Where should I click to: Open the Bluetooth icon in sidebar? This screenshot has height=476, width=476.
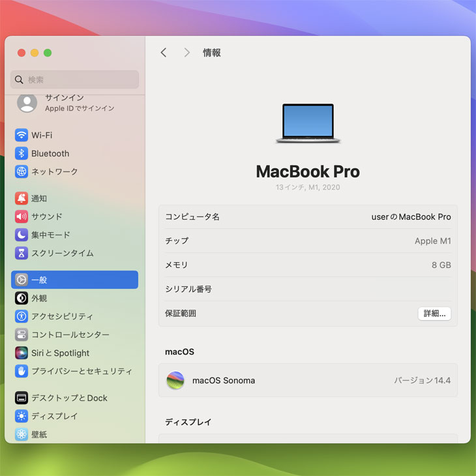click(22, 153)
